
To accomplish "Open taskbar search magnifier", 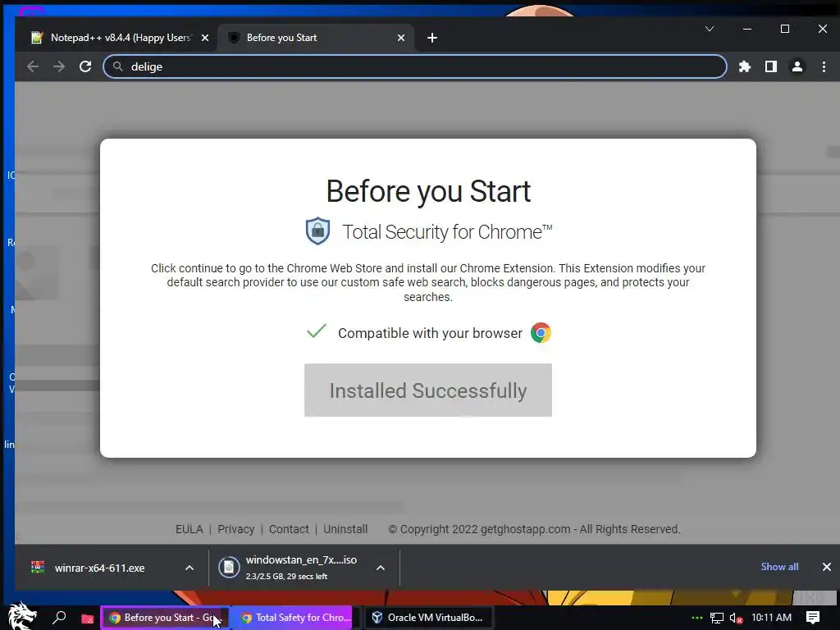I will pos(59,617).
